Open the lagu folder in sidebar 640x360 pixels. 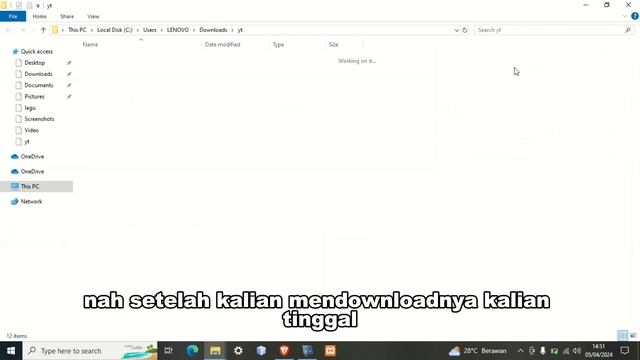tap(30, 108)
